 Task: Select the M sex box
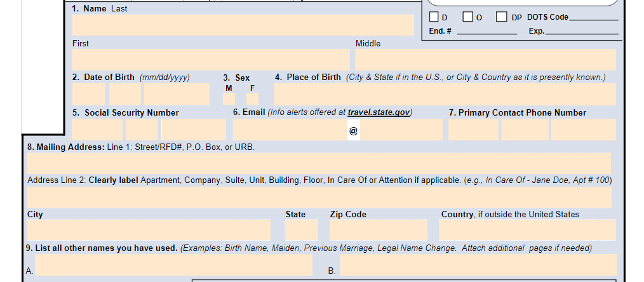[229, 98]
